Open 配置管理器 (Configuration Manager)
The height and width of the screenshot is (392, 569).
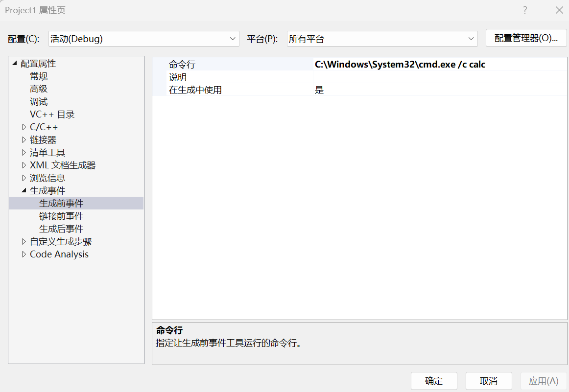(526, 39)
